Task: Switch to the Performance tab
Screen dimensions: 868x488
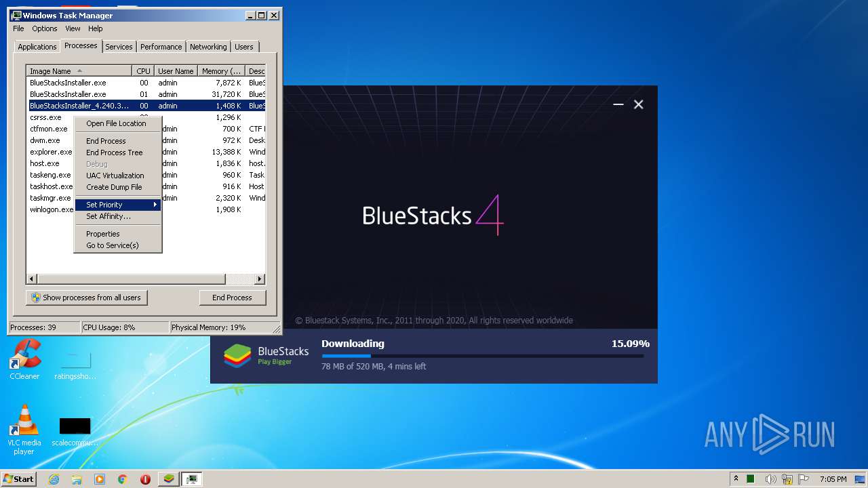Action: (x=161, y=47)
